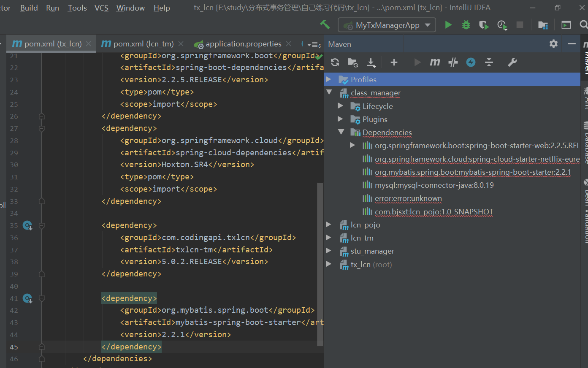The width and height of the screenshot is (588, 368).
Task: Open MyTxManagerApp run configuration dropdown
Action: 387,25
